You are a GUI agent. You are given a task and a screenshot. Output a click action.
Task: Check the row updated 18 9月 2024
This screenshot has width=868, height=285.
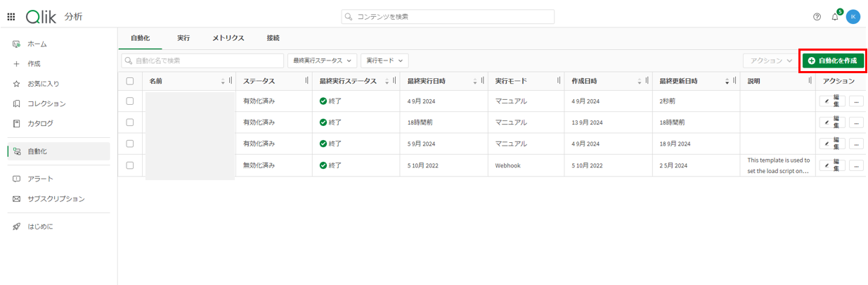[x=130, y=144]
